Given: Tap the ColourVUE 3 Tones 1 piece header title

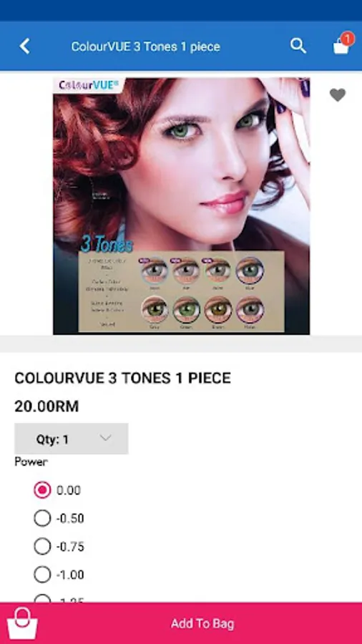Looking at the screenshot, I should click(x=146, y=47).
